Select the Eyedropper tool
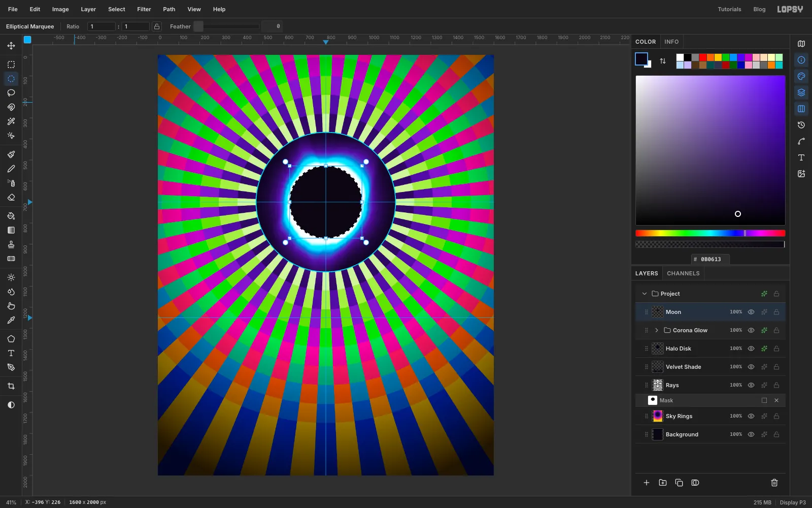 click(11, 320)
